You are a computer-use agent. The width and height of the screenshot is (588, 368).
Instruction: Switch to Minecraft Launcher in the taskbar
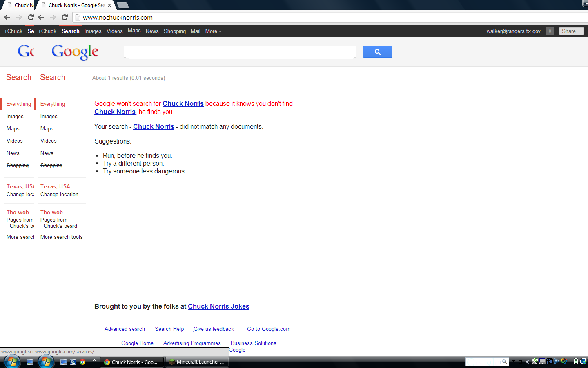[197, 362]
